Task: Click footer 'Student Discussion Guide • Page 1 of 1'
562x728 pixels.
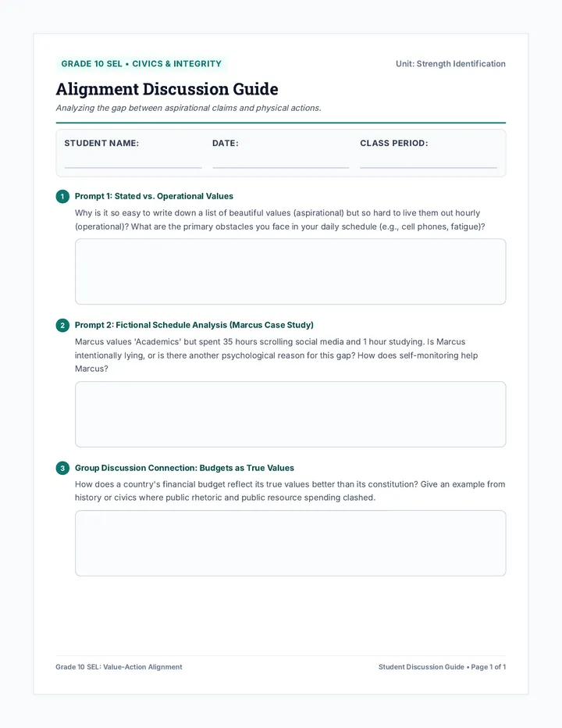Action: pyautogui.click(x=443, y=667)
